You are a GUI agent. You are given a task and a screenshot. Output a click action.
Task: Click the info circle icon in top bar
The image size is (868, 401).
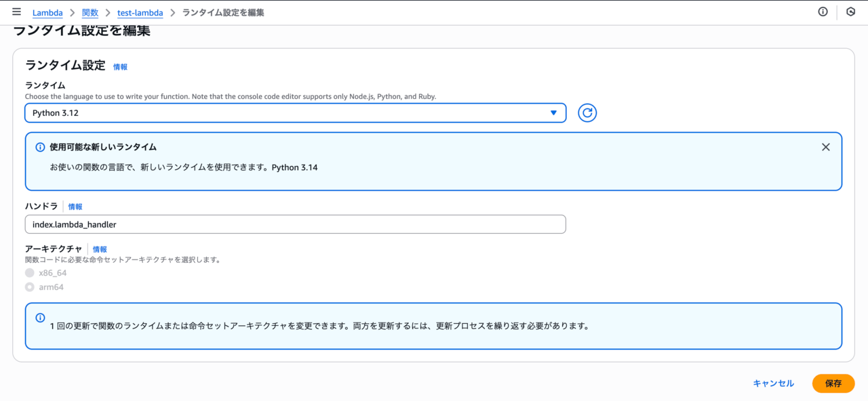pos(823,12)
